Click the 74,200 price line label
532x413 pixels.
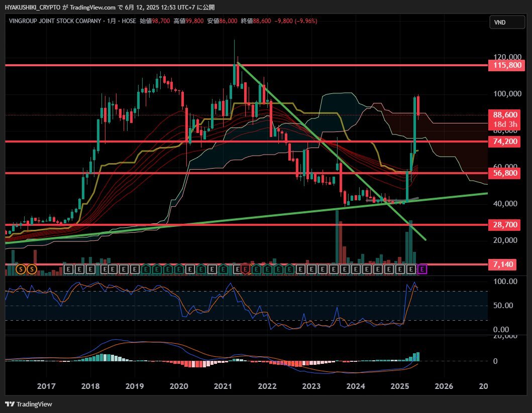[504, 142]
